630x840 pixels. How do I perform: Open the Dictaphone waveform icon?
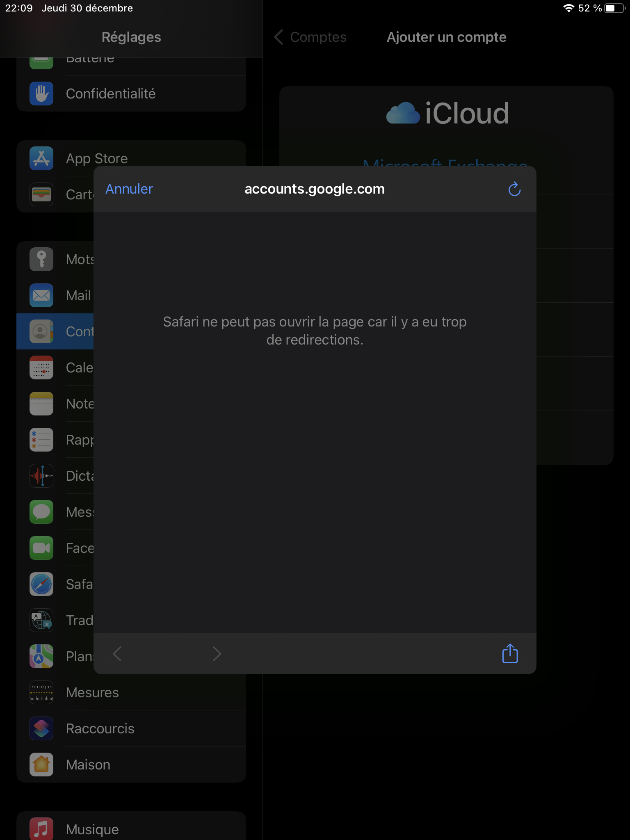click(x=41, y=476)
